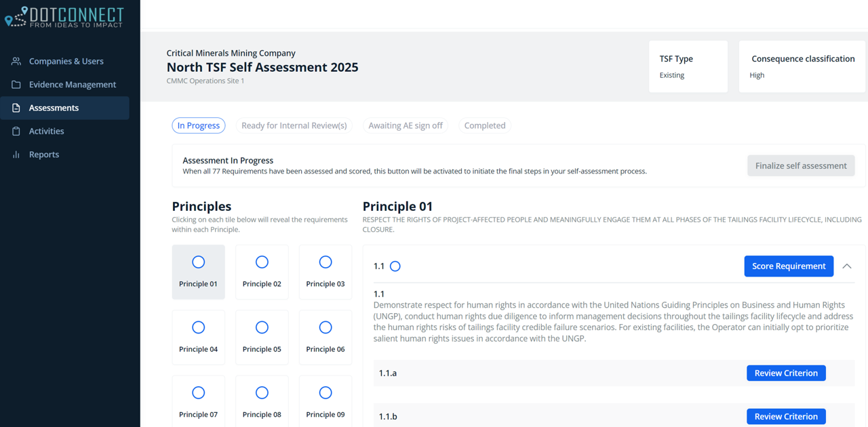
Task: Click the circle status icon beside requirement 1.1
Action: (395, 266)
